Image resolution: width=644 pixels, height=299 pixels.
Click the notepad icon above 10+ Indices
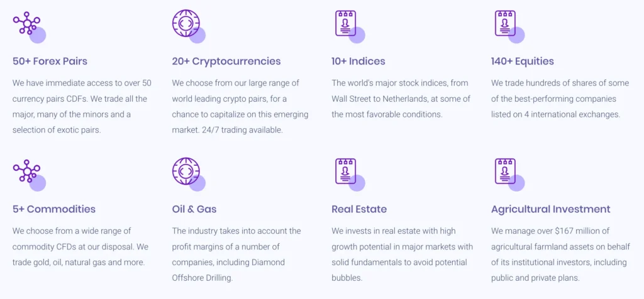[346, 24]
